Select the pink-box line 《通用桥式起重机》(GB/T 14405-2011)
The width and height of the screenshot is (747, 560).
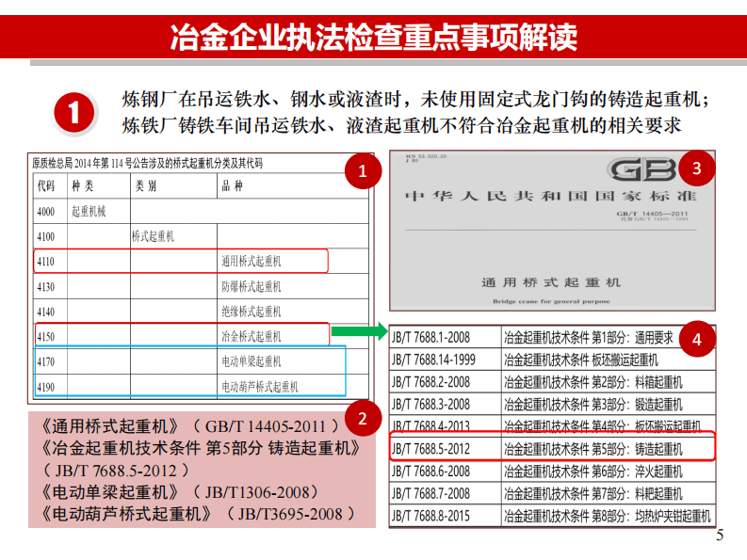(190, 426)
